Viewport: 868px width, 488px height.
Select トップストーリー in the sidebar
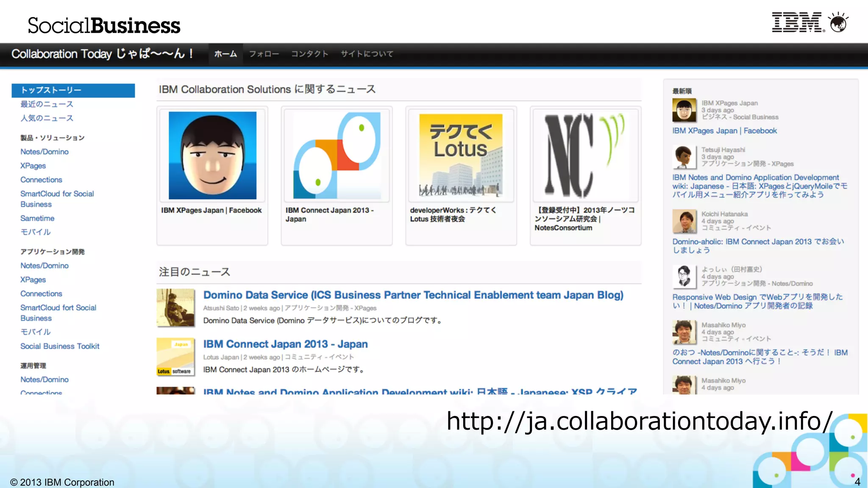[x=73, y=90]
